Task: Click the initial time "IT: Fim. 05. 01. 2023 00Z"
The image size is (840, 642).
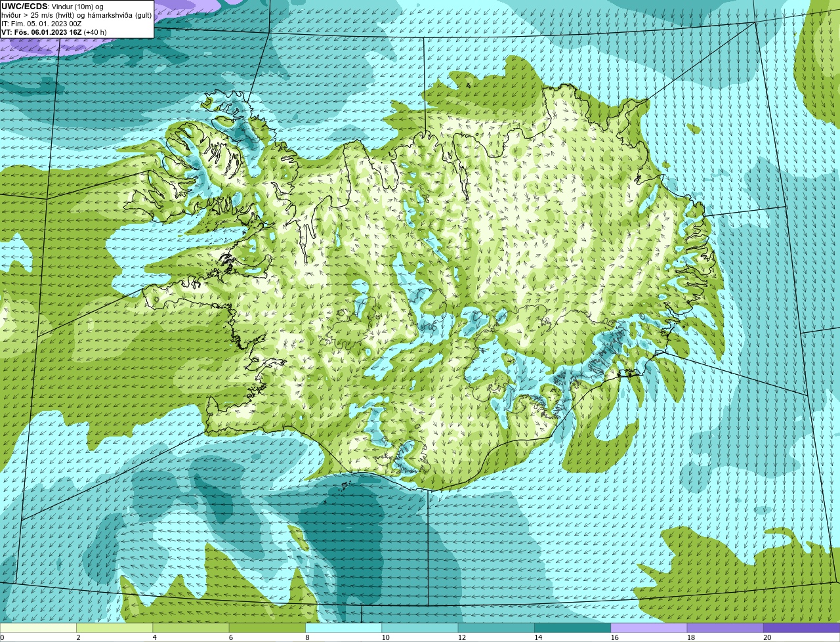Action: pyautogui.click(x=41, y=24)
